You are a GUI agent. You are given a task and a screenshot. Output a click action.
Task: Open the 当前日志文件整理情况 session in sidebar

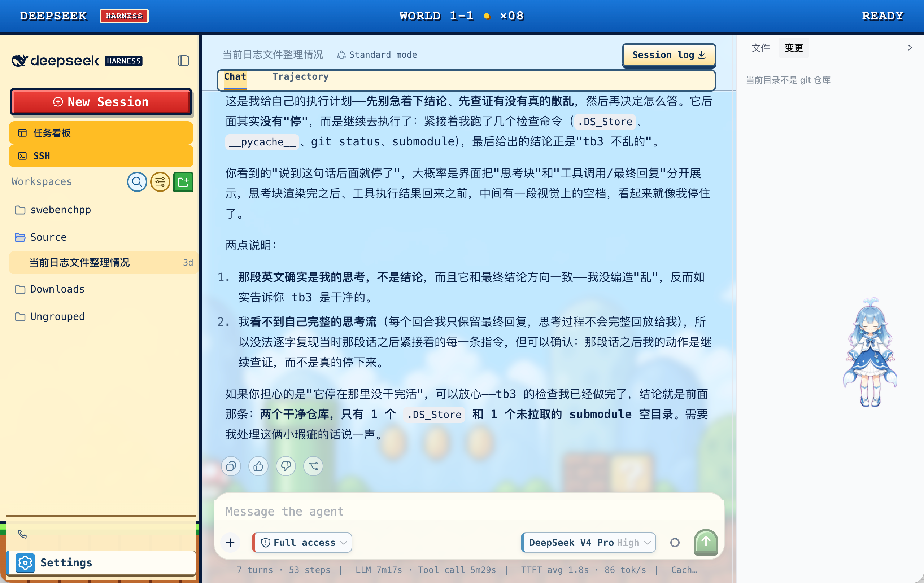pos(103,262)
